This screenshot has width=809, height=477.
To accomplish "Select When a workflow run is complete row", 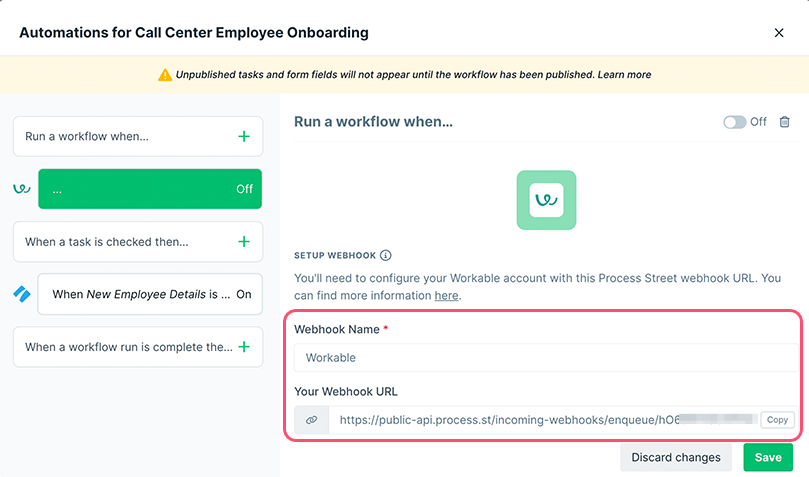I will [138, 347].
